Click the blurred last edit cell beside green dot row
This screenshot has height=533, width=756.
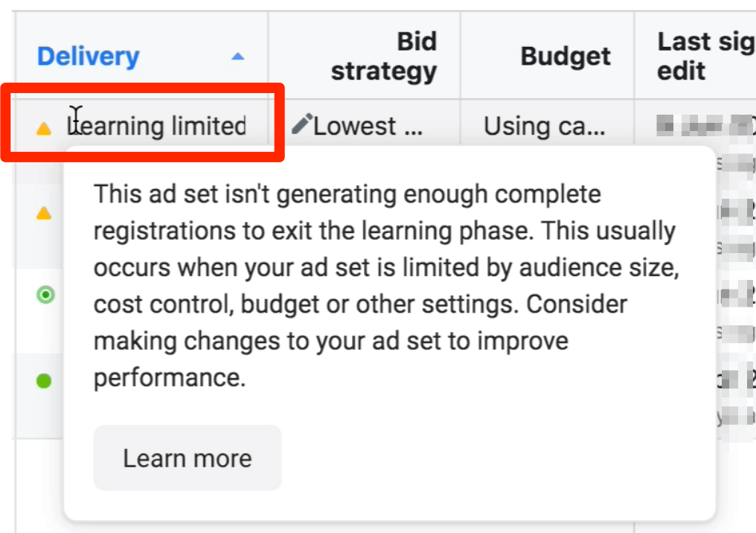pos(735,380)
